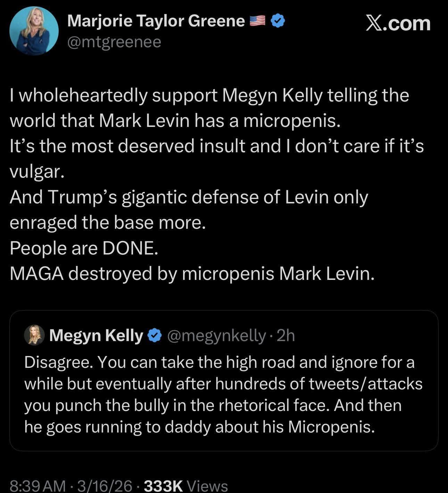448x493 pixels.
Task: Click the blue verified badge beside Greene's name
Action: click(x=278, y=22)
